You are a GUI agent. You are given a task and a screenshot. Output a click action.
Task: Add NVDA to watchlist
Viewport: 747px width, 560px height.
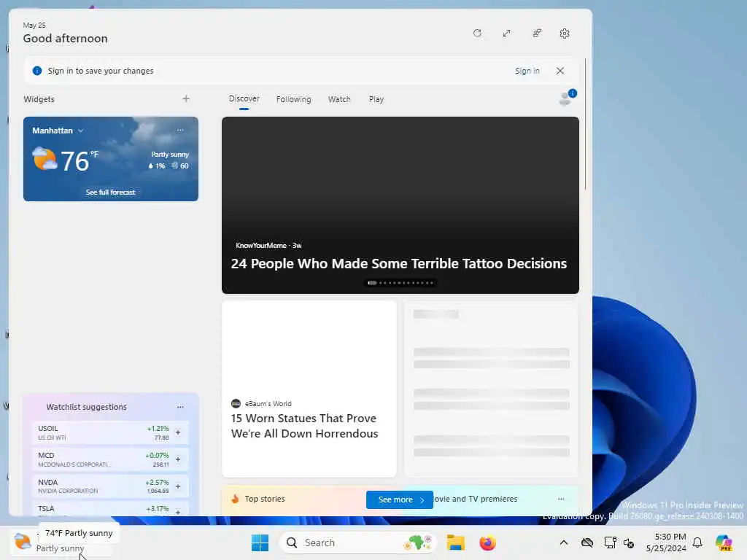[x=178, y=486]
